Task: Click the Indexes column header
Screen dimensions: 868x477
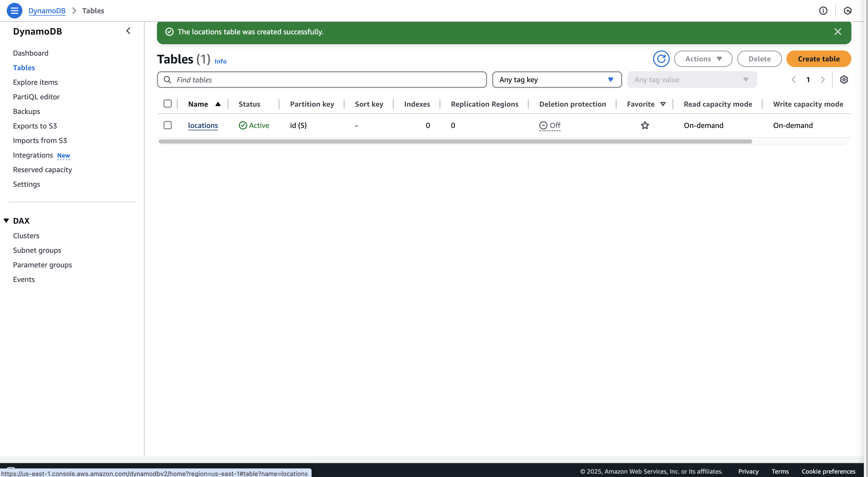Action: 417,104
